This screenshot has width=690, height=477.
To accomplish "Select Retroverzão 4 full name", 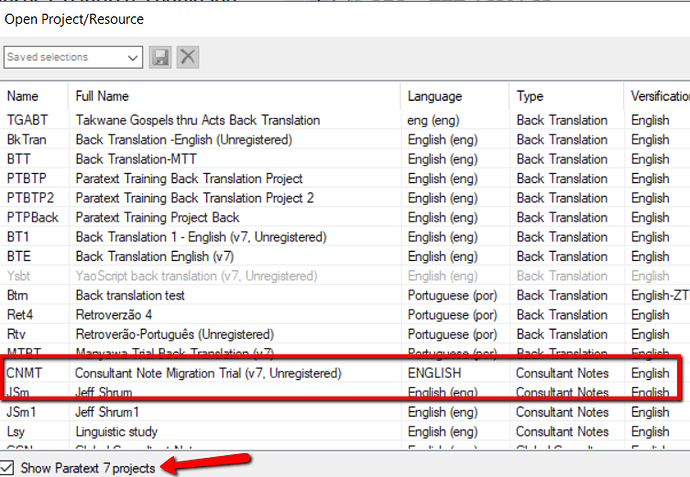I will pyautogui.click(x=114, y=315).
